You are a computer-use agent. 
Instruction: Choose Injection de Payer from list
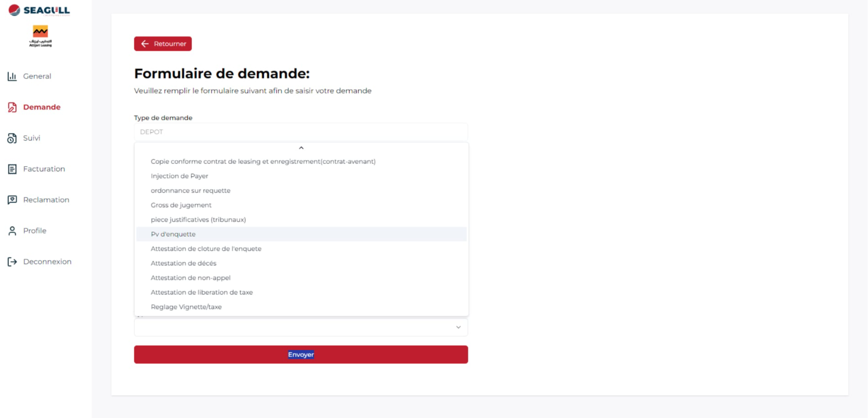coord(179,176)
